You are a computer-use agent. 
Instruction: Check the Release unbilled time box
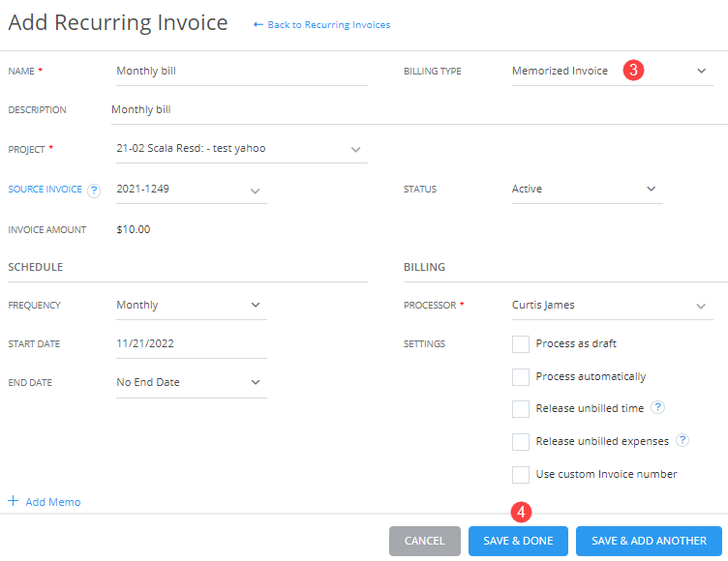521,409
